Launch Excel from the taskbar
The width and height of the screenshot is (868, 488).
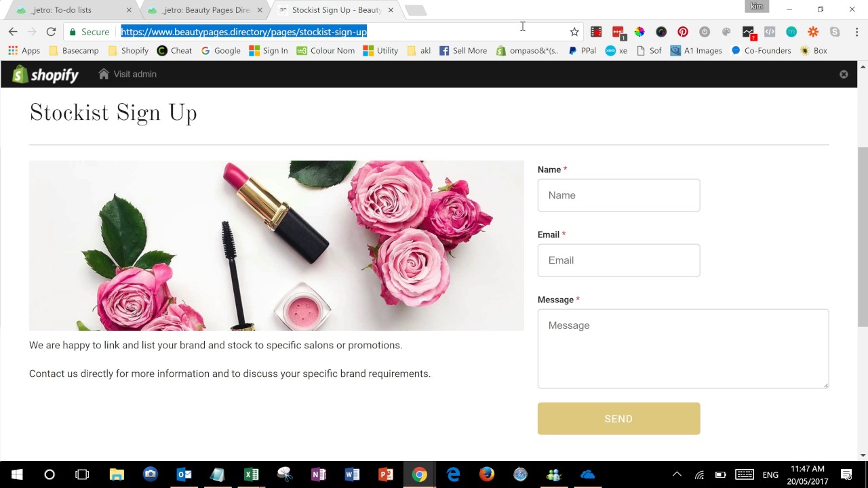click(x=251, y=474)
